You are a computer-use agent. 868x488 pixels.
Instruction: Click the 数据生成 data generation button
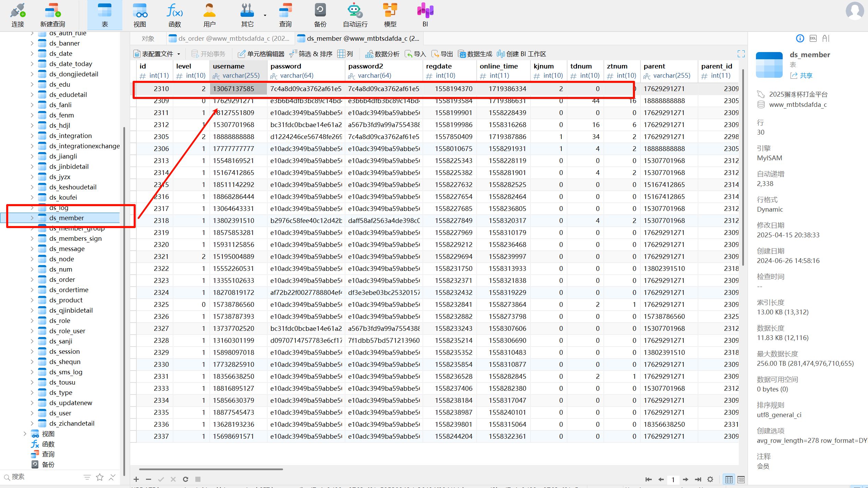tap(475, 54)
